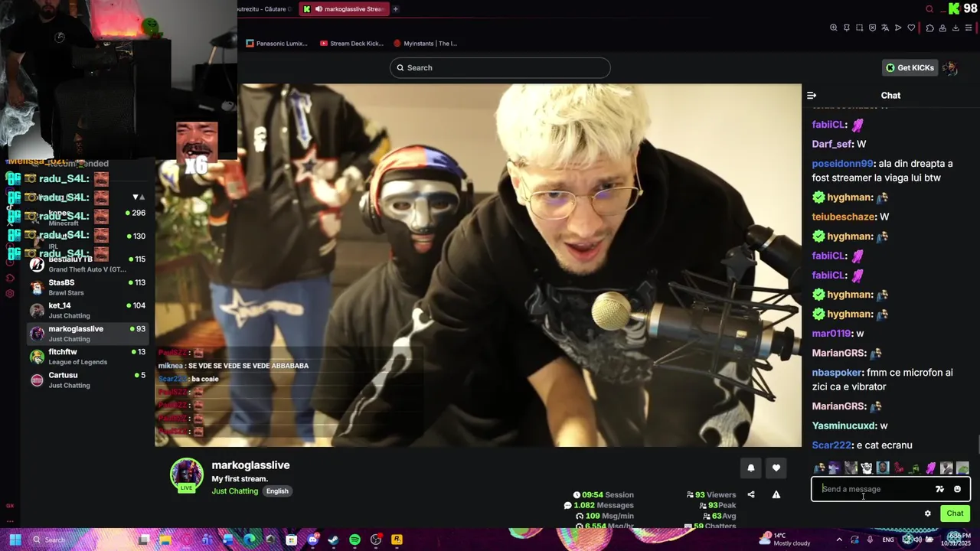Send message with green Chat button
The image size is (980, 551).
[x=955, y=514]
